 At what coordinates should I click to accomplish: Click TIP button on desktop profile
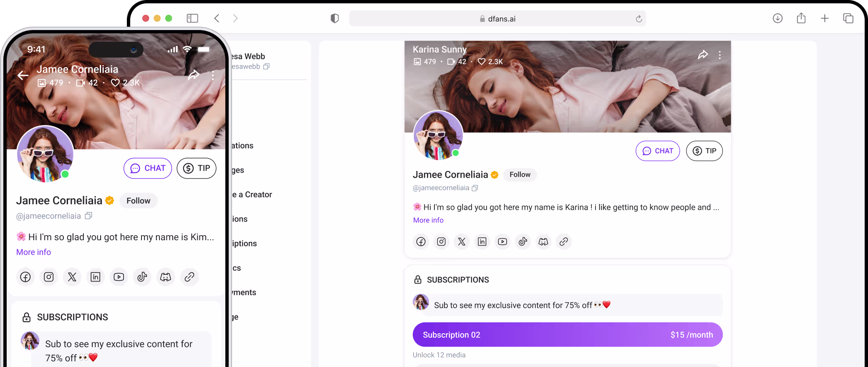tap(704, 151)
